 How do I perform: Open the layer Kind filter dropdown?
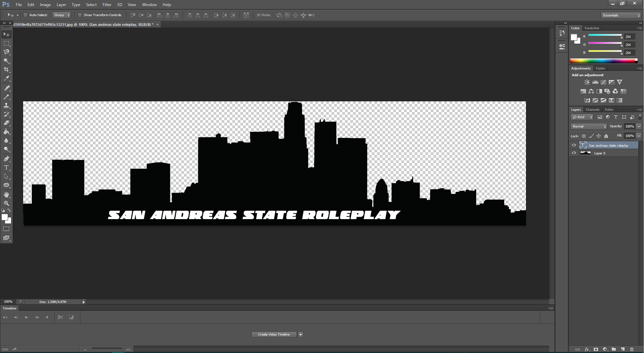(x=582, y=117)
